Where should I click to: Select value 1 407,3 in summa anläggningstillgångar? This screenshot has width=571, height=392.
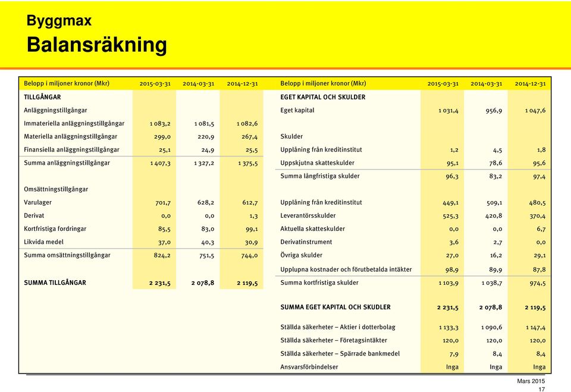[160, 163]
